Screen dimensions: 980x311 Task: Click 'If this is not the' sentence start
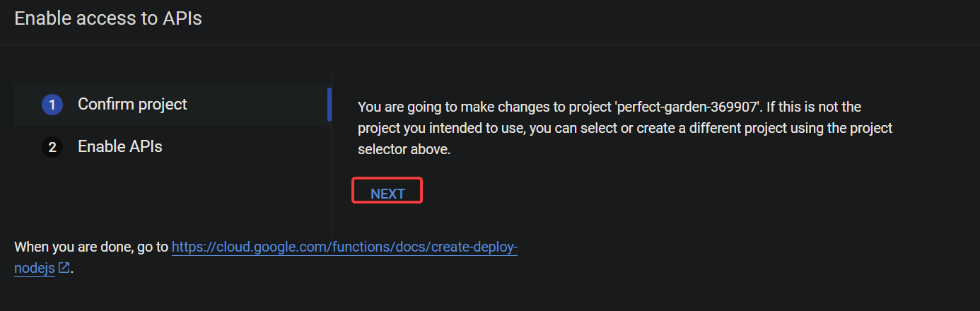pyautogui.click(x=814, y=107)
